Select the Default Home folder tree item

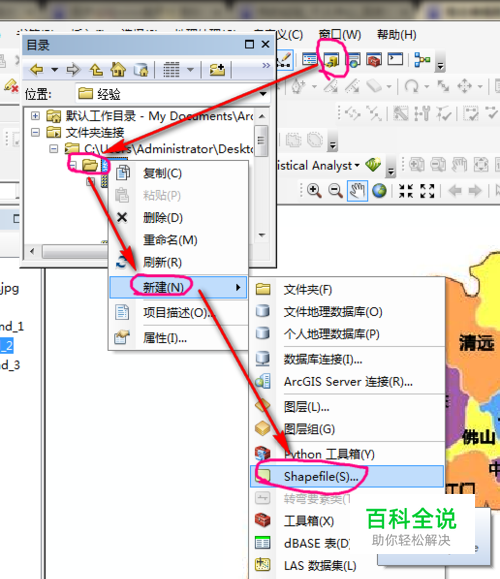tap(149, 116)
